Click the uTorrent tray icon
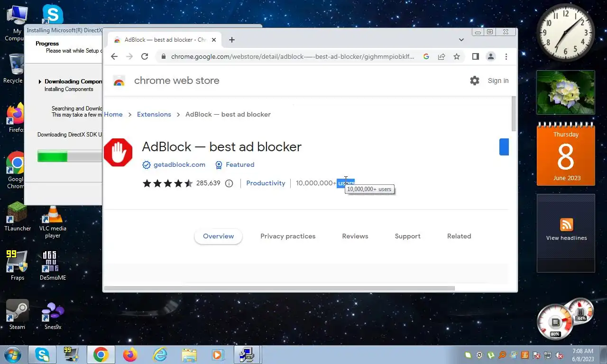 [491, 355]
